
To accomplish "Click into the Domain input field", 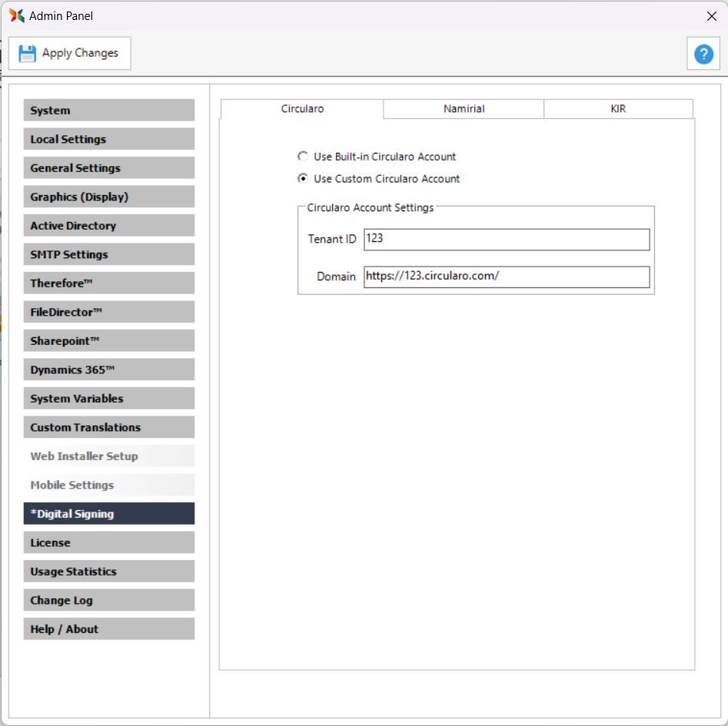I will (x=507, y=277).
